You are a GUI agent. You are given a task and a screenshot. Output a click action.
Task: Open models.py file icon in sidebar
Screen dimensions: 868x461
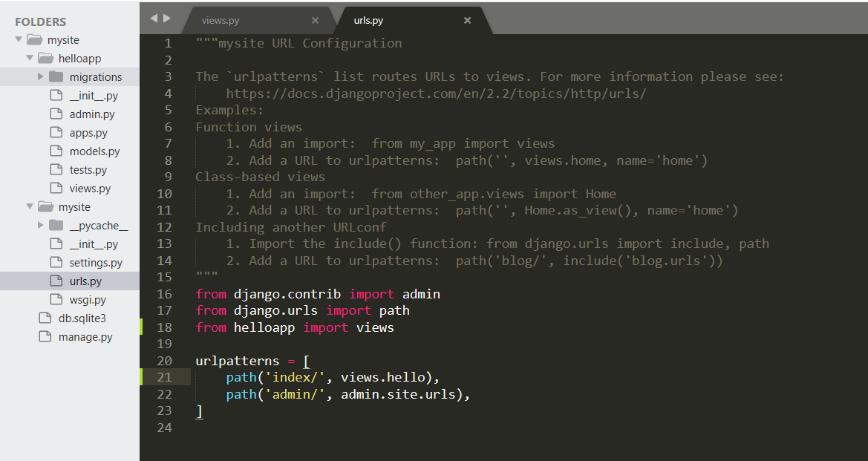point(56,151)
